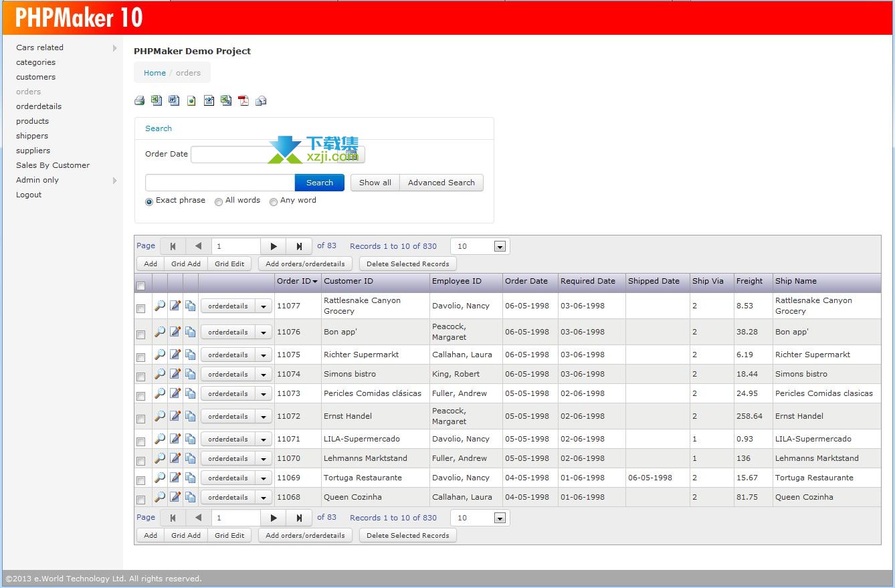Open Sales By Customer sidebar item

[x=53, y=165]
